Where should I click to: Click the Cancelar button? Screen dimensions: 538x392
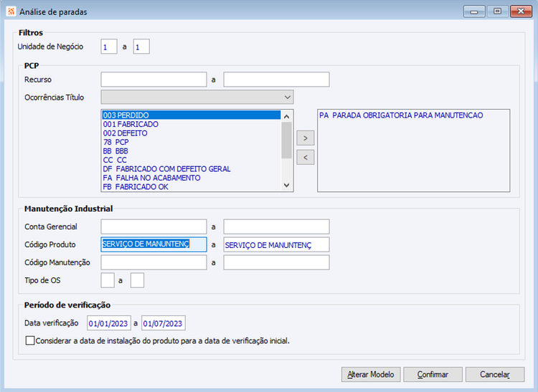tap(495, 375)
